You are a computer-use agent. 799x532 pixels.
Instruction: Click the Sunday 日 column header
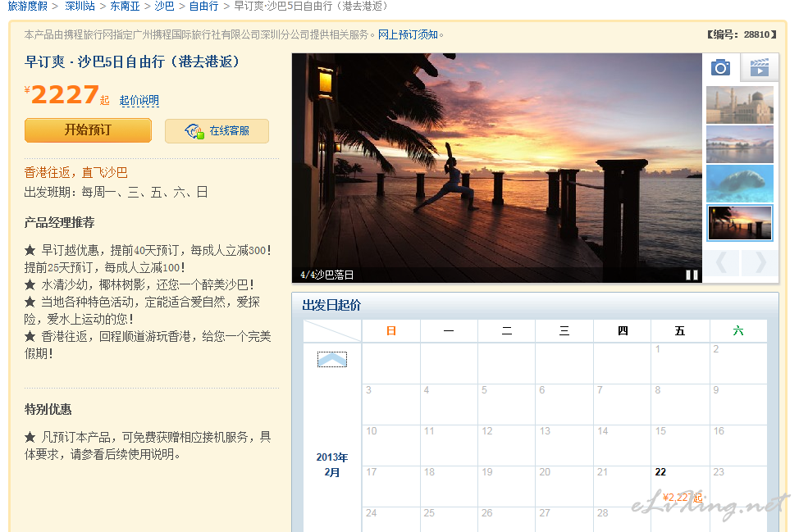(x=390, y=331)
